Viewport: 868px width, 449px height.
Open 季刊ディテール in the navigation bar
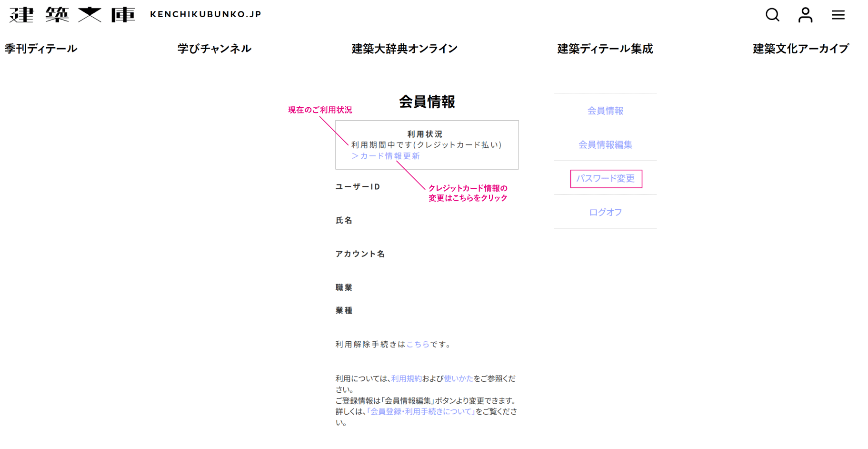[x=41, y=49]
